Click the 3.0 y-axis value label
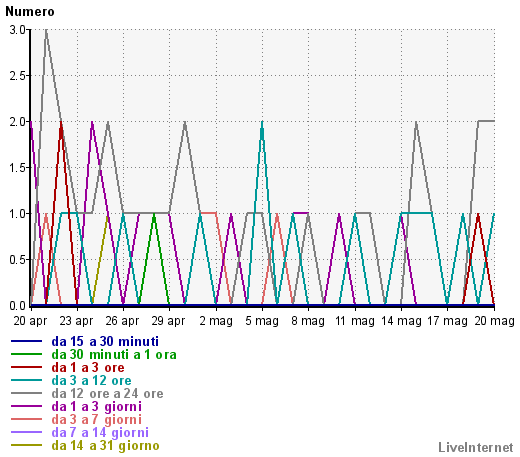The width and height of the screenshot is (520, 457). [18, 30]
